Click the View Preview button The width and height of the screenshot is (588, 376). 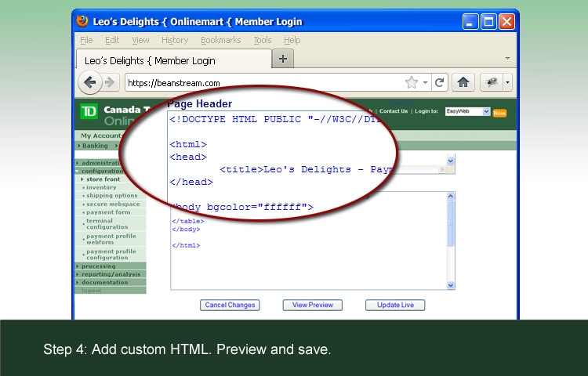[x=312, y=305]
